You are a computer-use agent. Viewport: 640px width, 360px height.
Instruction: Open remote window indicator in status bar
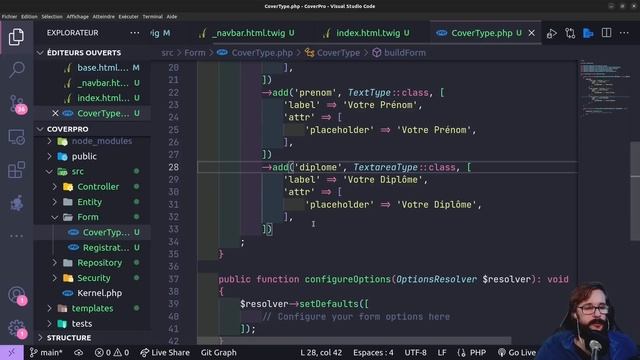(11, 352)
